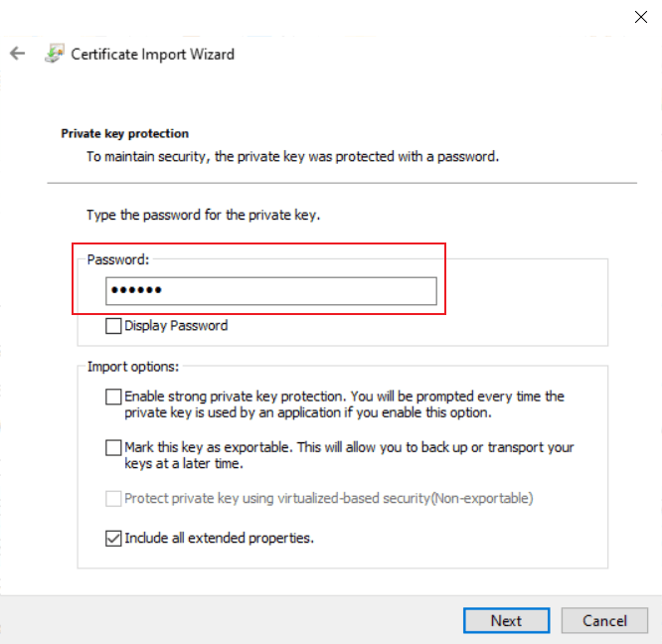
Task: Click the virtualized-based security checkbox
Action: pyautogui.click(x=113, y=498)
